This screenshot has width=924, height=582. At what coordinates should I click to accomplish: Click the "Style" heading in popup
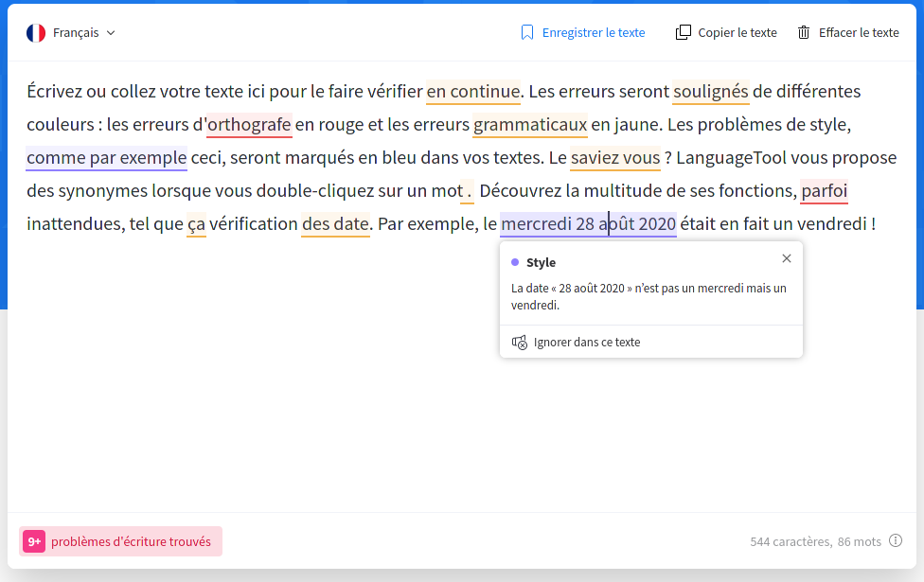click(541, 262)
